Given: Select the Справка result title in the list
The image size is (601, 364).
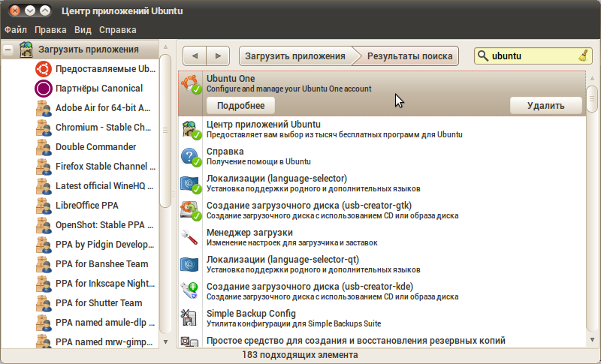Looking at the screenshot, I should [x=225, y=152].
